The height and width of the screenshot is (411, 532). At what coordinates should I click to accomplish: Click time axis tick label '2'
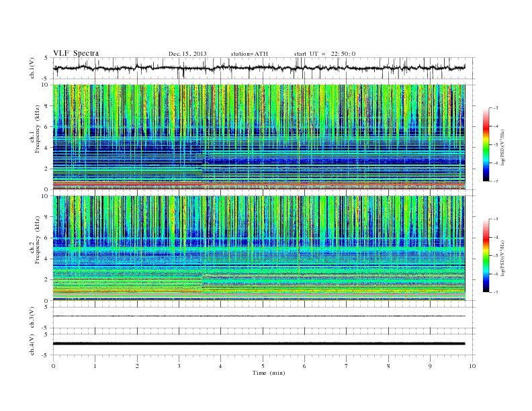137,366
